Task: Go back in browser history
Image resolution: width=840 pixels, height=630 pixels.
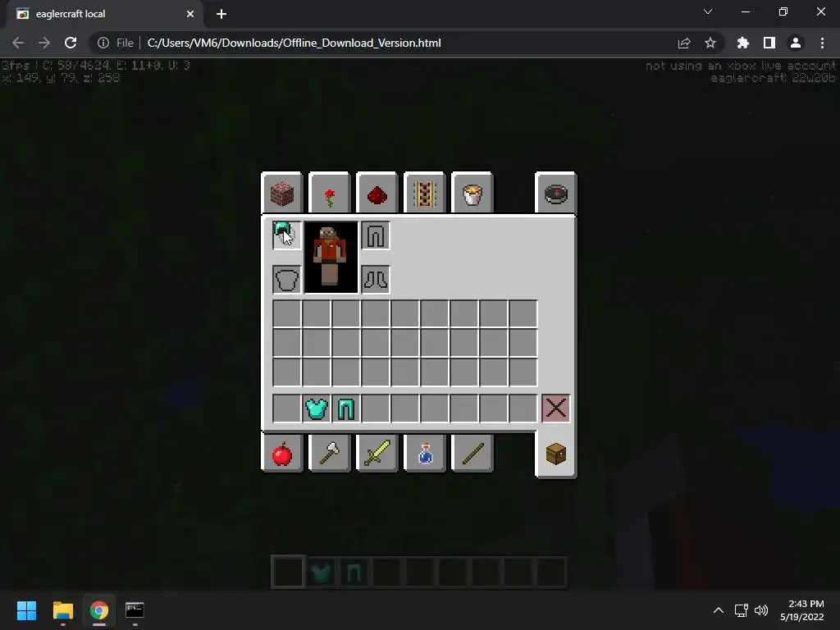Action: 18,43
